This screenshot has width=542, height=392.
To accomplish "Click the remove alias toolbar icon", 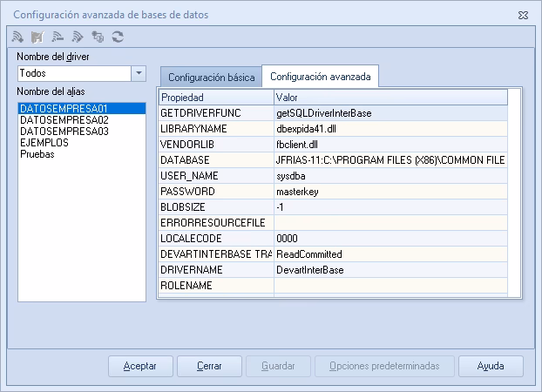I will pos(58,37).
